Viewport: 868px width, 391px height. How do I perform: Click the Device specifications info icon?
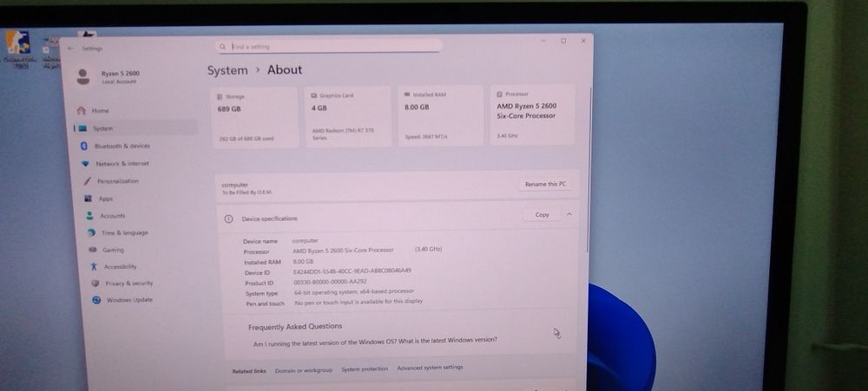click(228, 219)
